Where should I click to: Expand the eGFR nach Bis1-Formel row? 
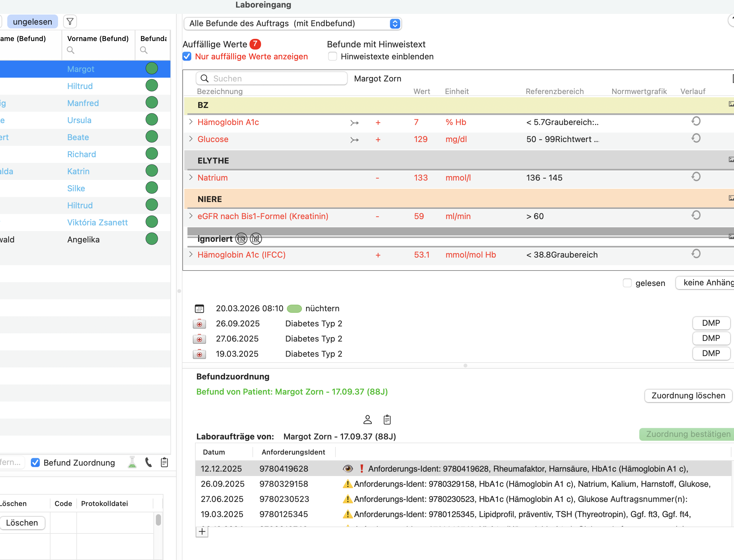tap(191, 216)
